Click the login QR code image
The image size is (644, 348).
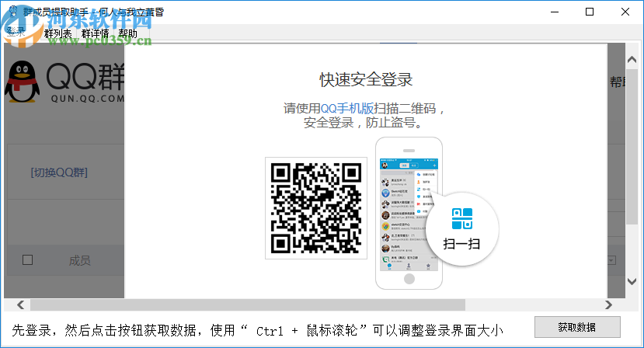tap(316, 208)
